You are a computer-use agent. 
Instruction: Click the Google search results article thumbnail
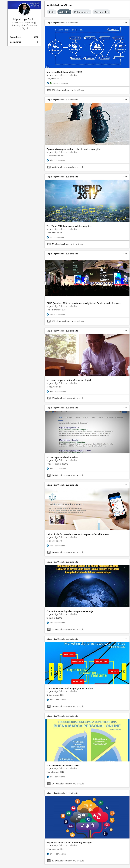click(87, 432)
